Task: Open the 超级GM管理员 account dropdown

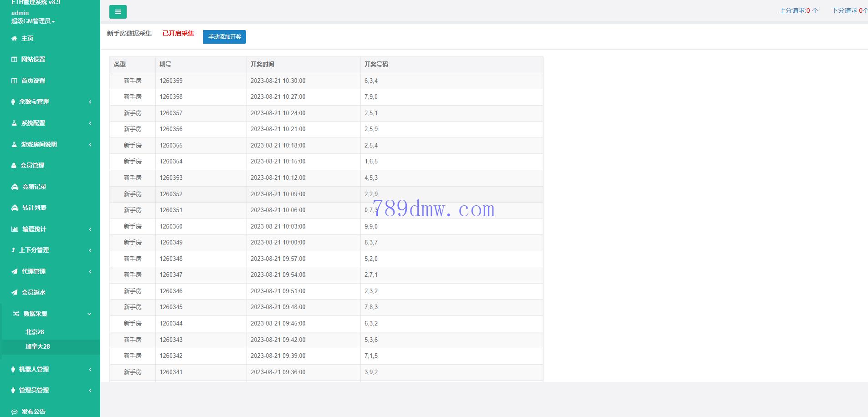Action: [x=33, y=21]
